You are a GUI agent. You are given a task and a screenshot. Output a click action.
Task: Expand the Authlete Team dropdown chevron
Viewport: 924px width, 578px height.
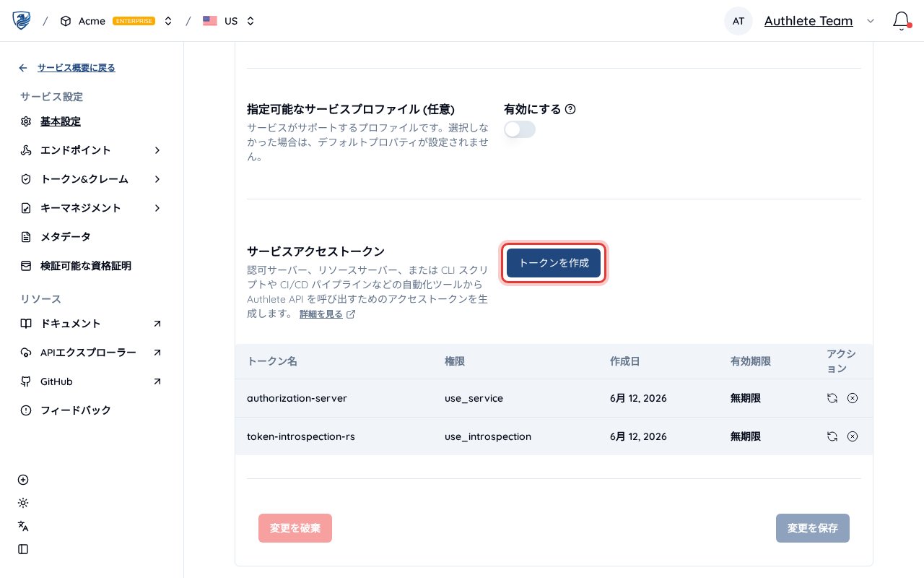pyautogui.click(x=871, y=21)
